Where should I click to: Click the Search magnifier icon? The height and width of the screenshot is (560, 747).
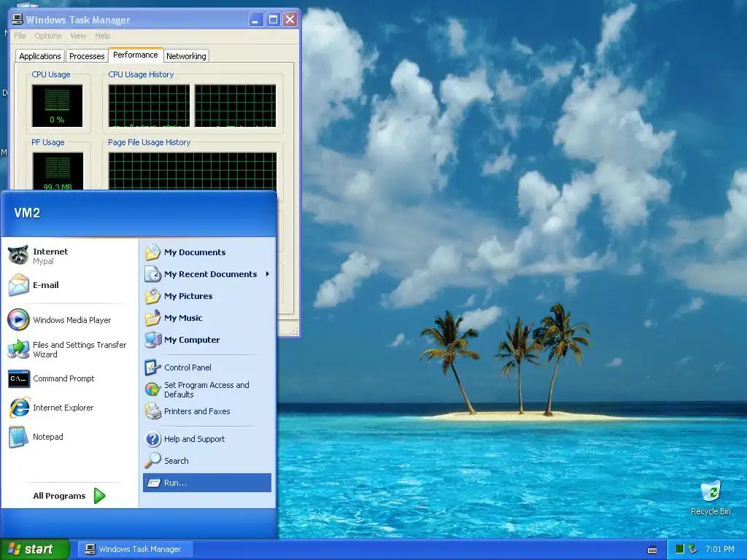152,461
